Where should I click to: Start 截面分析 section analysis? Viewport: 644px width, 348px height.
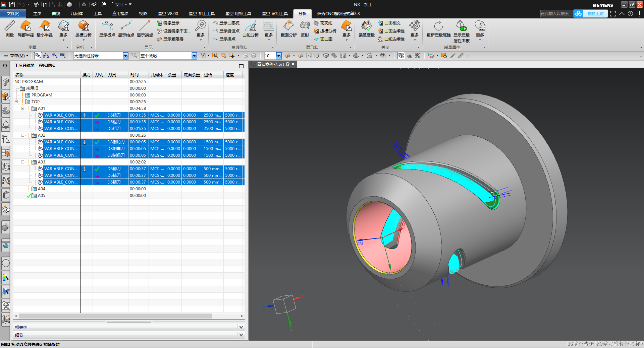click(289, 29)
